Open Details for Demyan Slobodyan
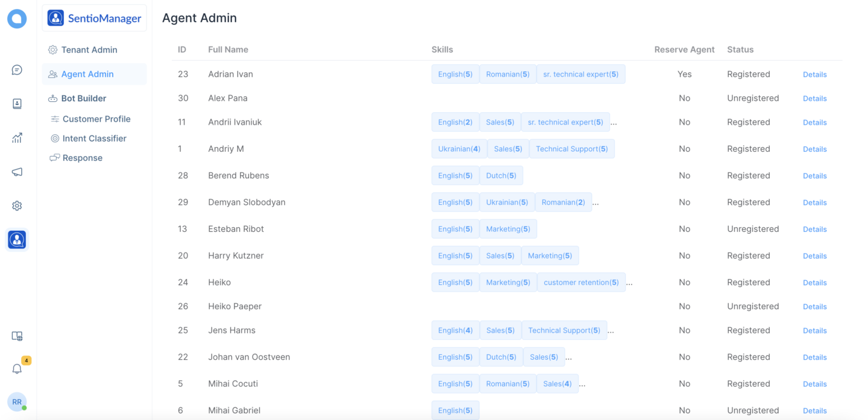 point(814,202)
